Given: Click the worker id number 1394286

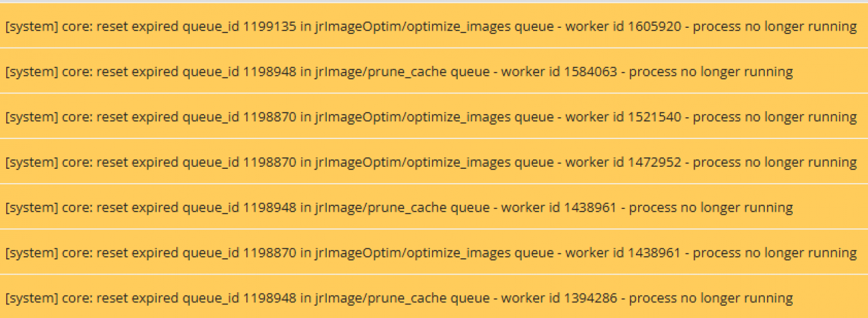Looking at the screenshot, I should (591, 298).
